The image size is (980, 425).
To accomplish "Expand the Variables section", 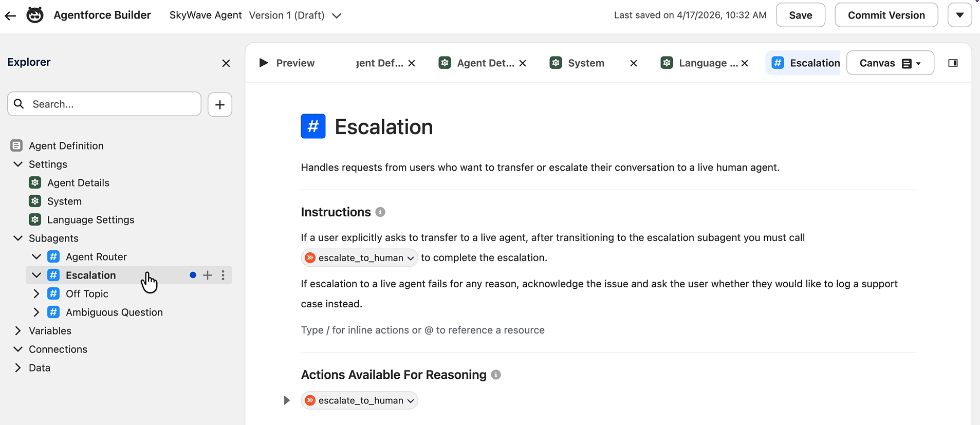I will click(18, 331).
